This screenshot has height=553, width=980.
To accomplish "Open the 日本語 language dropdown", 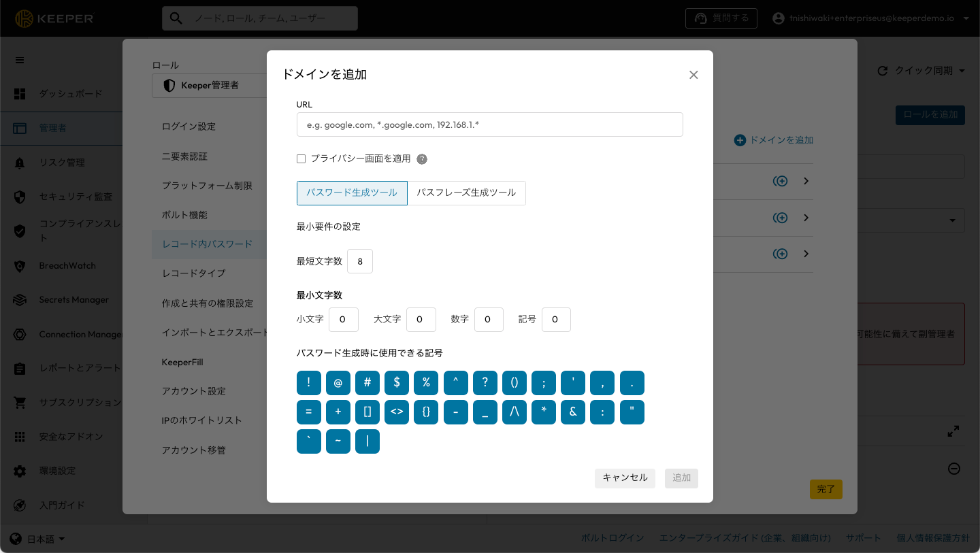I will coord(38,539).
